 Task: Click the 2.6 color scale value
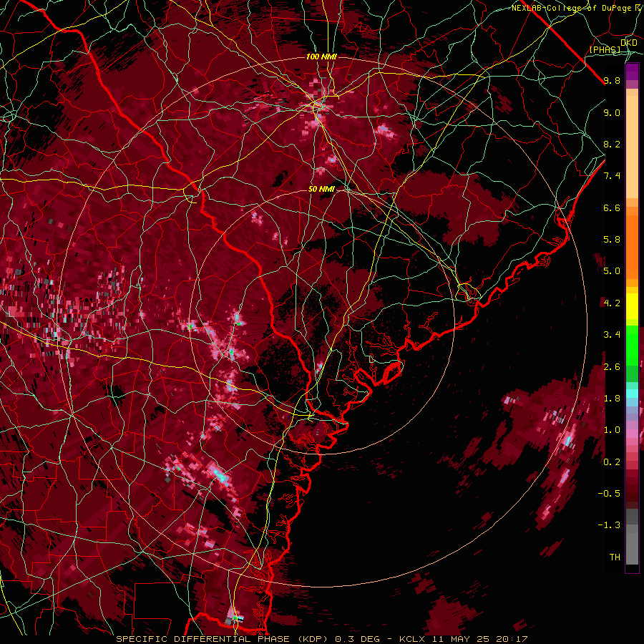click(612, 367)
